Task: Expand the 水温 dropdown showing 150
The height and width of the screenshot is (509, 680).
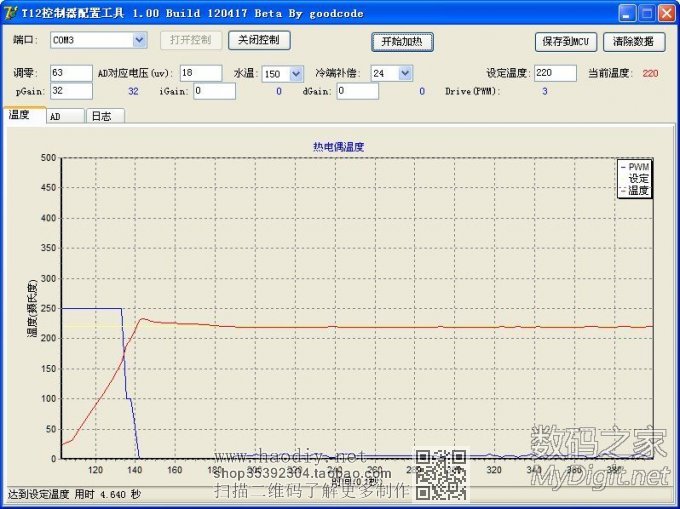Action: pyautogui.click(x=296, y=73)
